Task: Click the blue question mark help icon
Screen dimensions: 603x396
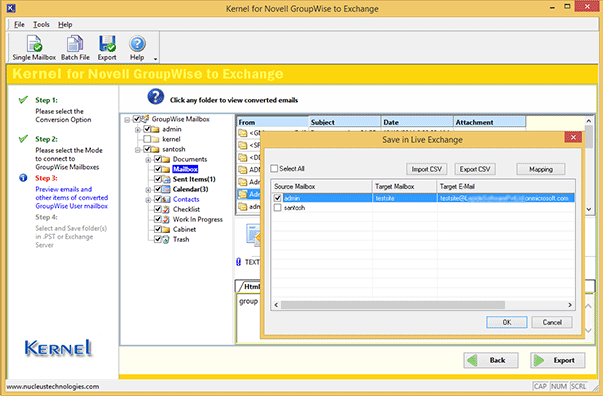Action: coord(156,97)
